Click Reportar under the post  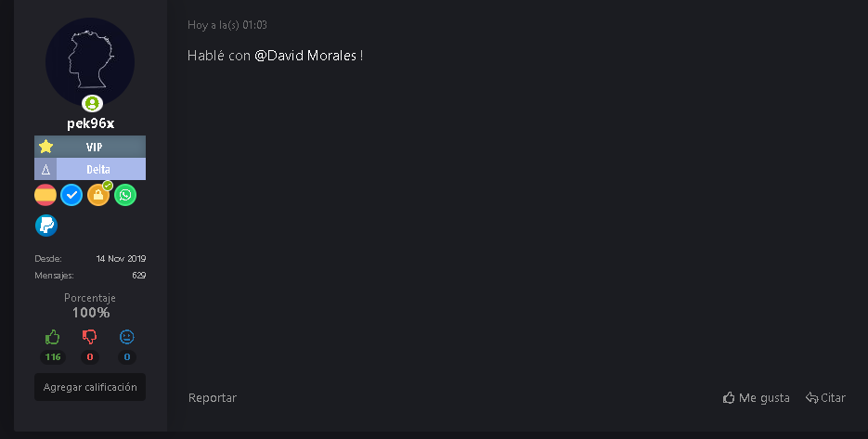(x=213, y=397)
